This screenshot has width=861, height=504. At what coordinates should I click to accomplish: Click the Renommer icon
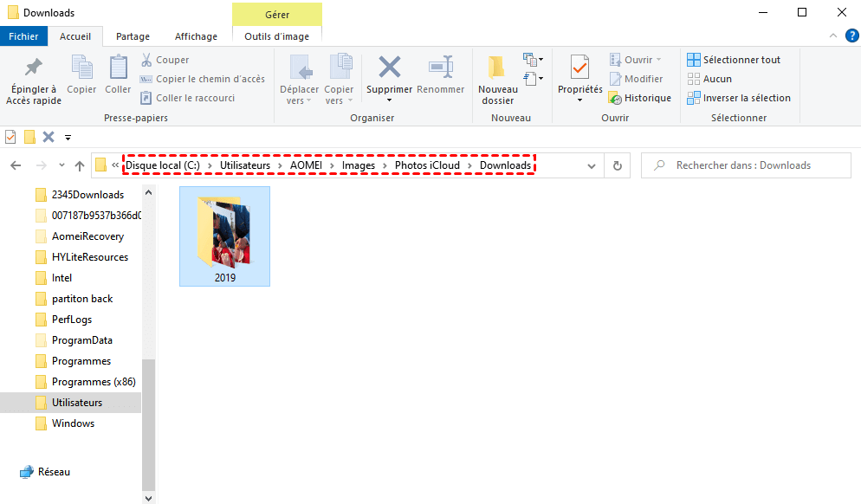pyautogui.click(x=442, y=74)
